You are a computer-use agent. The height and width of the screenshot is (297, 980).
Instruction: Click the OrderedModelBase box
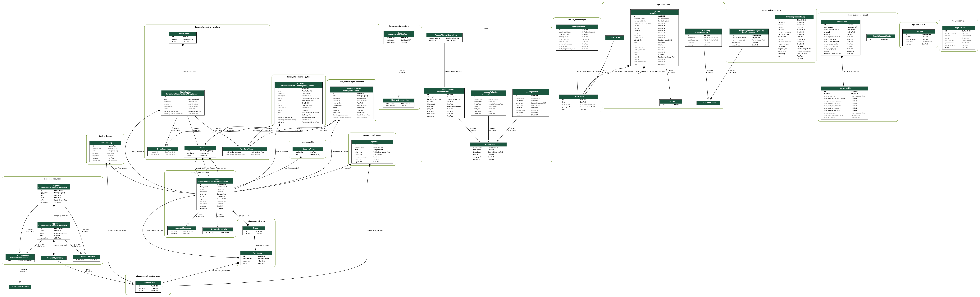pyautogui.click(x=20, y=287)
